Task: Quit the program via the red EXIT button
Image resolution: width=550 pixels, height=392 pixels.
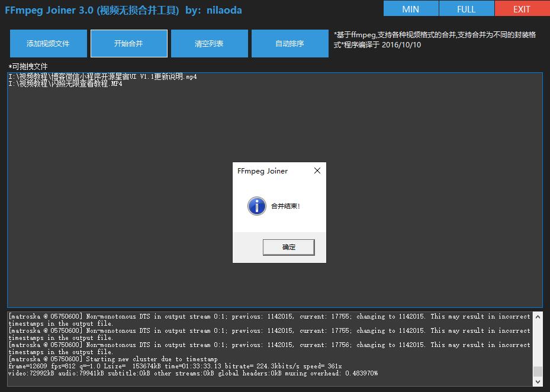Action: [x=522, y=9]
